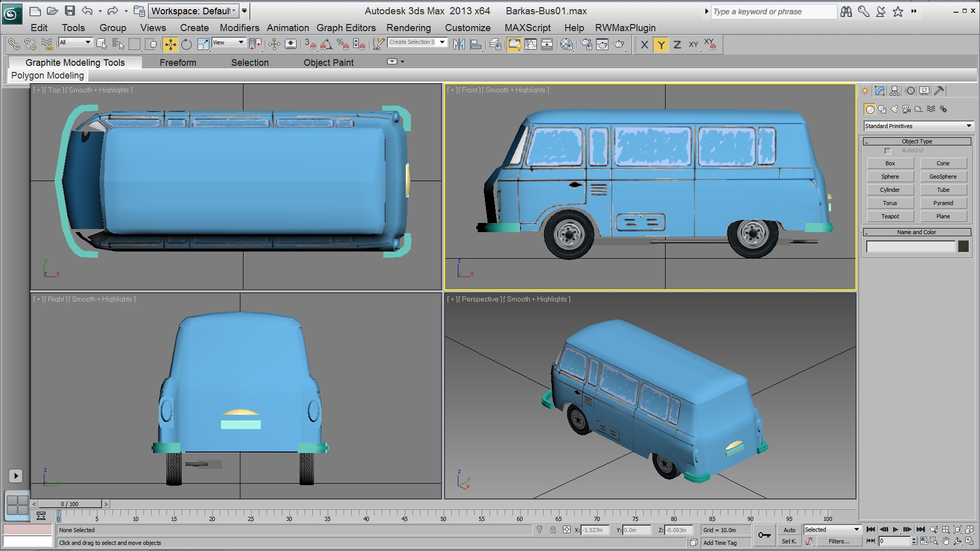The image size is (980, 551).
Task: Click the object color swatch
Action: click(963, 247)
